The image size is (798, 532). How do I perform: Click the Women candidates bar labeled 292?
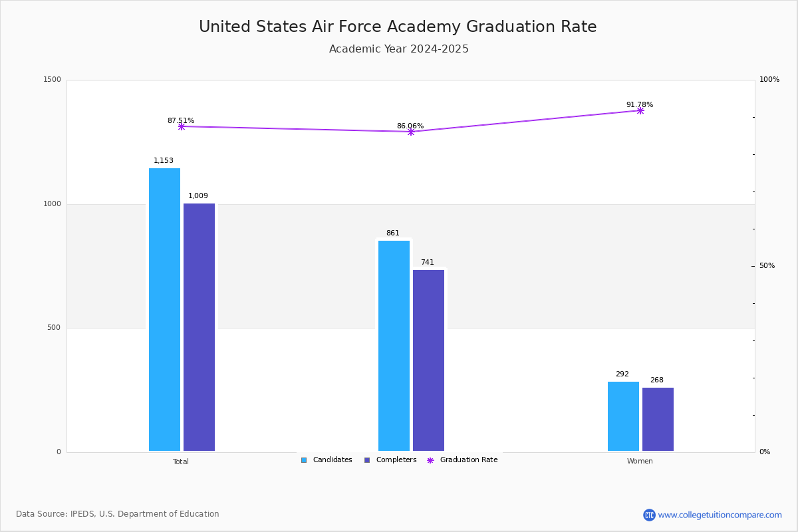click(623, 416)
